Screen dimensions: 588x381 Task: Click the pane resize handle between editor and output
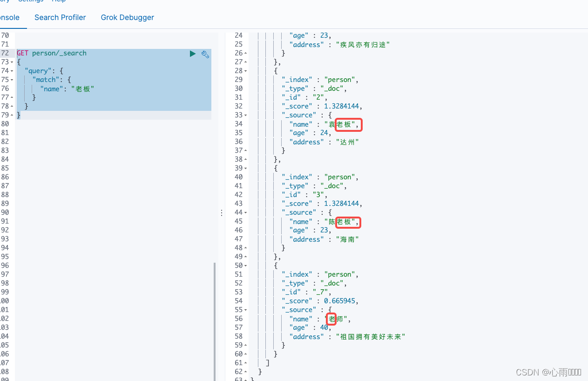coord(222,212)
